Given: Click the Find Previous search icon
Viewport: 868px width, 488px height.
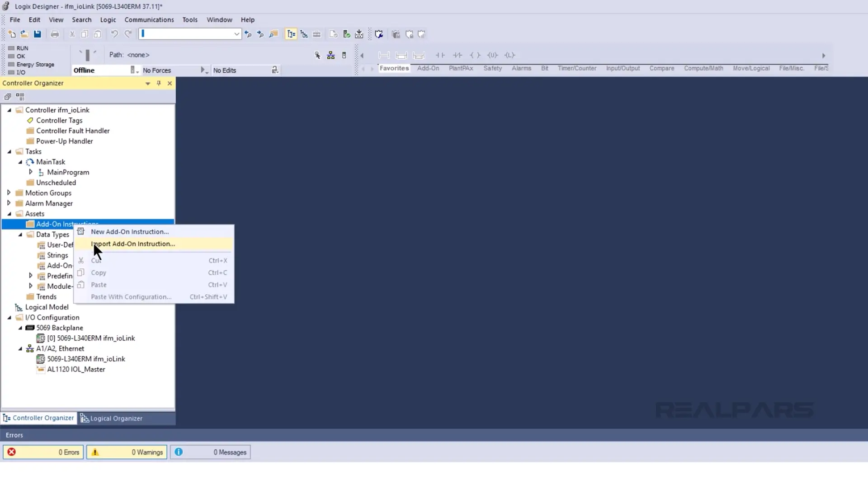Looking at the screenshot, I should tap(248, 34).
